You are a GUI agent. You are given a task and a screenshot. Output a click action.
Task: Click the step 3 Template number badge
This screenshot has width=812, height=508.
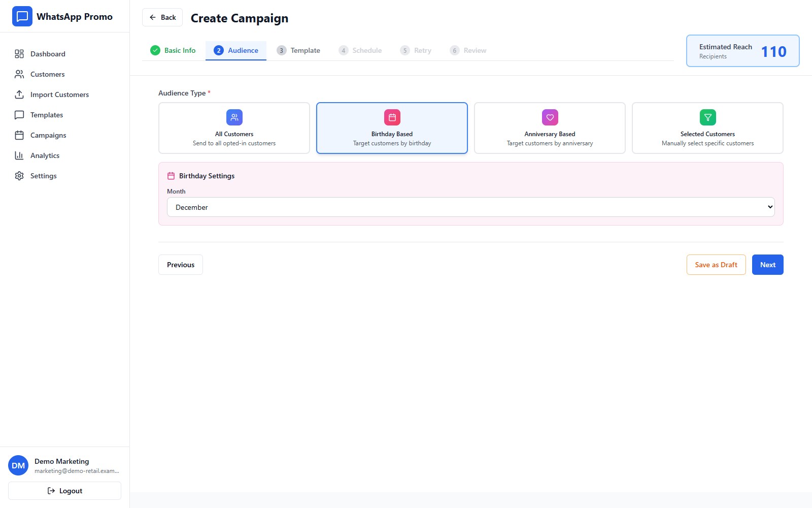tap(282, 50)
